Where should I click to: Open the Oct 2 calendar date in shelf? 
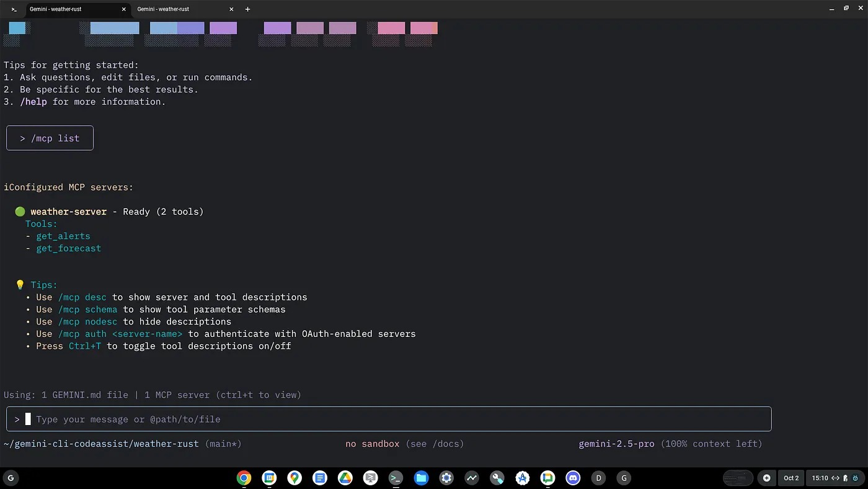791,478
